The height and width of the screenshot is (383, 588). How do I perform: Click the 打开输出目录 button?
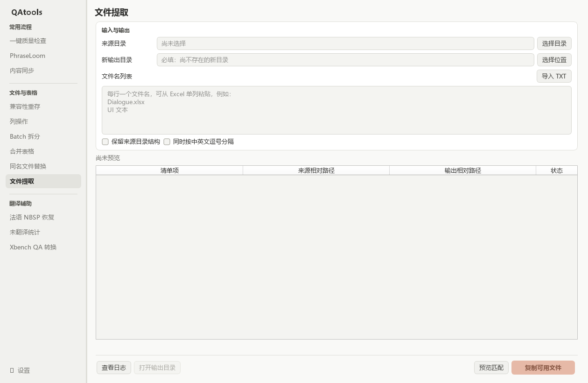(157, 368)
